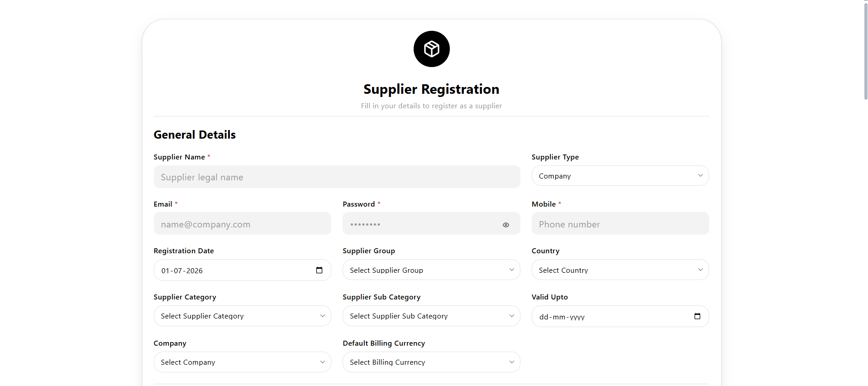Open Registration Date calendar picker icon
Viewport: 868px width, 386px height.
click(x=319, y=270)
